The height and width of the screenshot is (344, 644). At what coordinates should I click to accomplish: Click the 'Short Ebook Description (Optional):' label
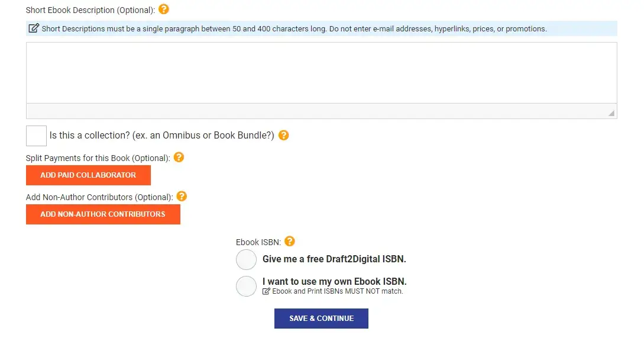click(x=90, y=10)
